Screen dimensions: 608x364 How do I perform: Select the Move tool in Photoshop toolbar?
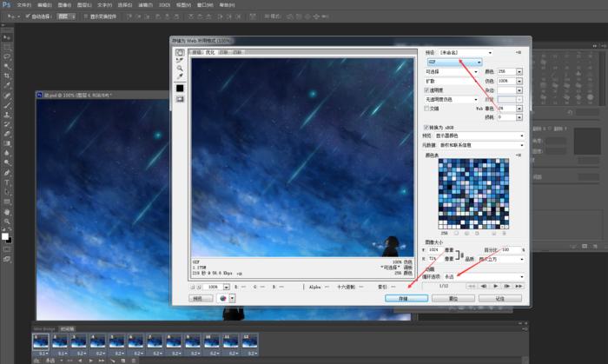click(x=7, y=37)
